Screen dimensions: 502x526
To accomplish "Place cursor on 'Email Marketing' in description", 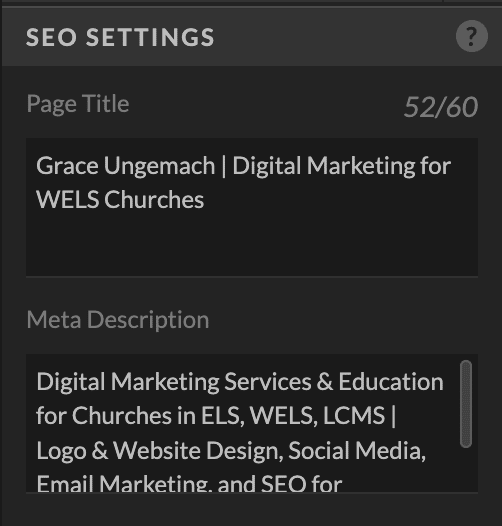I will [x=124, y=483].
